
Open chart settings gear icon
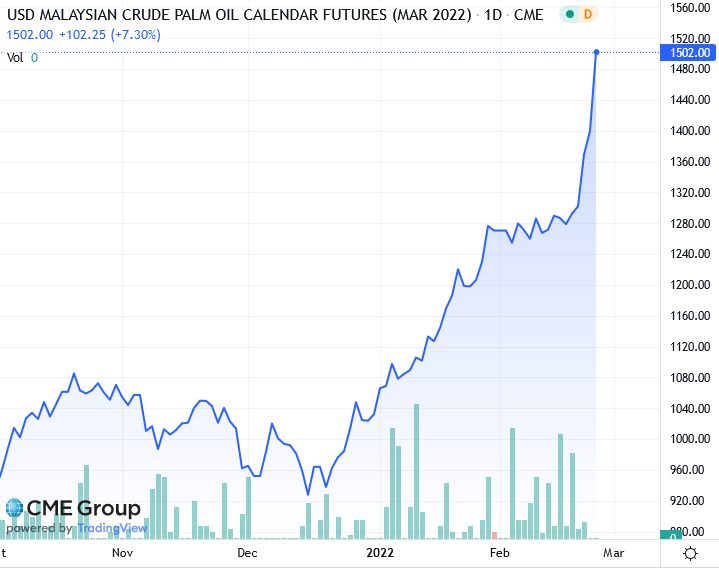click(x=690, y=553)
